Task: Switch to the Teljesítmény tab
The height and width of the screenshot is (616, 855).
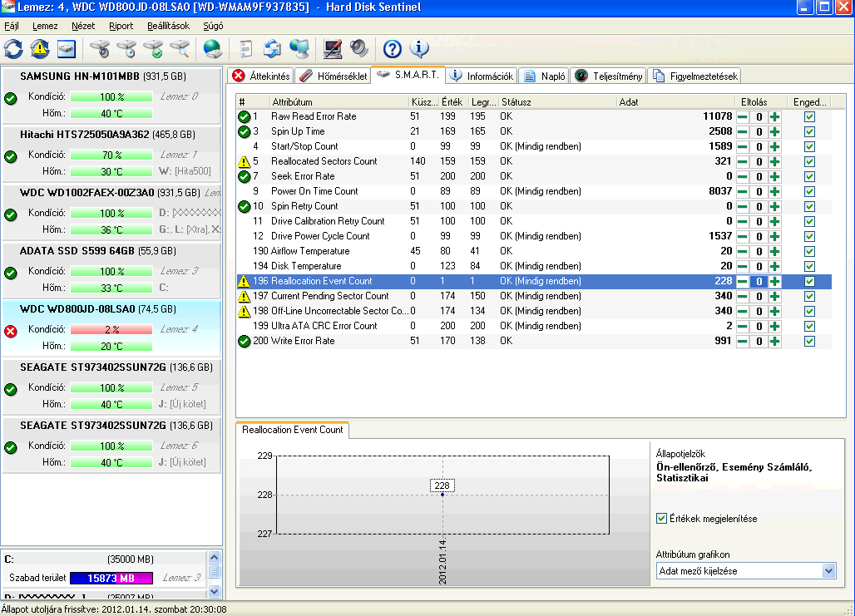Action: [x=608, y=76]
